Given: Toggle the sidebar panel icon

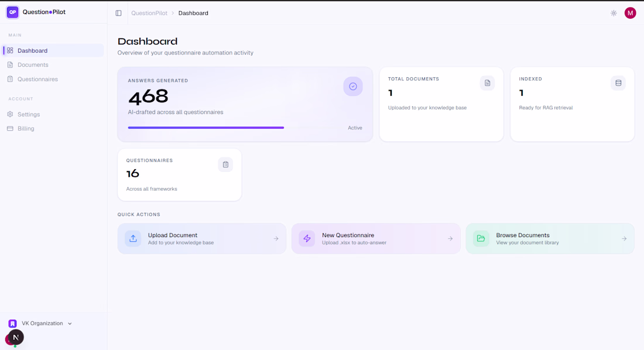Looking at the screenshot, I should coord(119,13).
